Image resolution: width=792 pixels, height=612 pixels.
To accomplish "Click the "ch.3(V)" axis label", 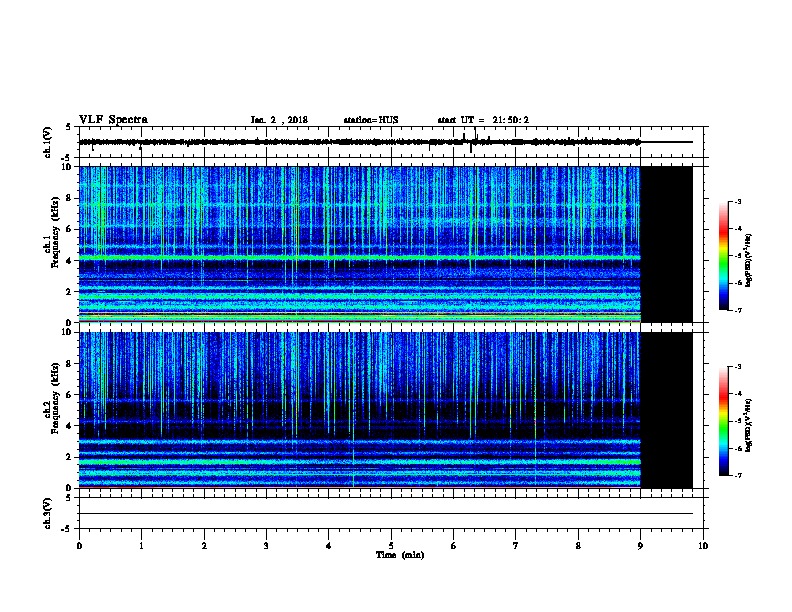I will tap(47, 513).
